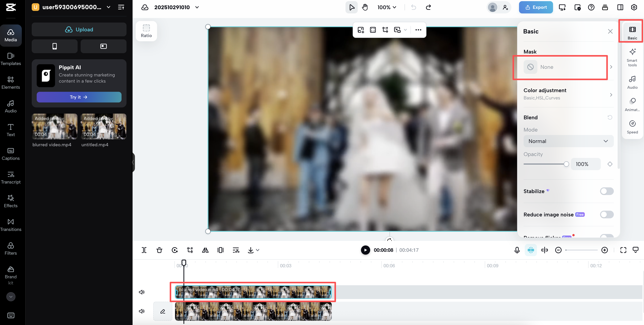Expand the 100% zoom dropdown
The height and width of the screenshot is (325, 644).
click(387, 7)
